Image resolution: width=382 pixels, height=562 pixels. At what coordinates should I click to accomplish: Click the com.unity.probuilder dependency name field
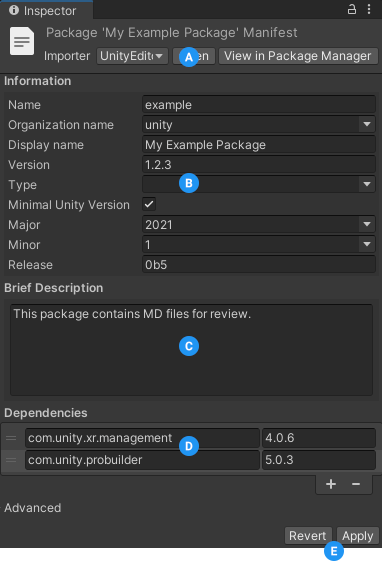[x=142, y=460]
